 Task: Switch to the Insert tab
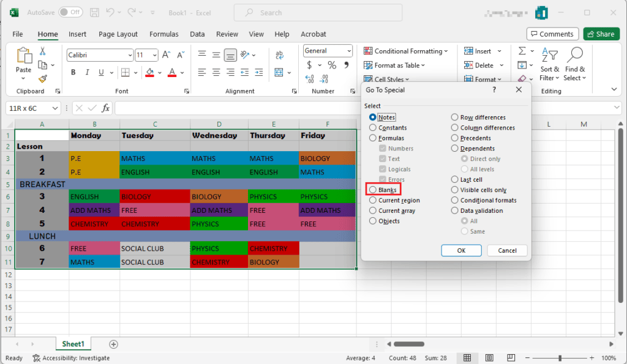[x=77, y=34]
